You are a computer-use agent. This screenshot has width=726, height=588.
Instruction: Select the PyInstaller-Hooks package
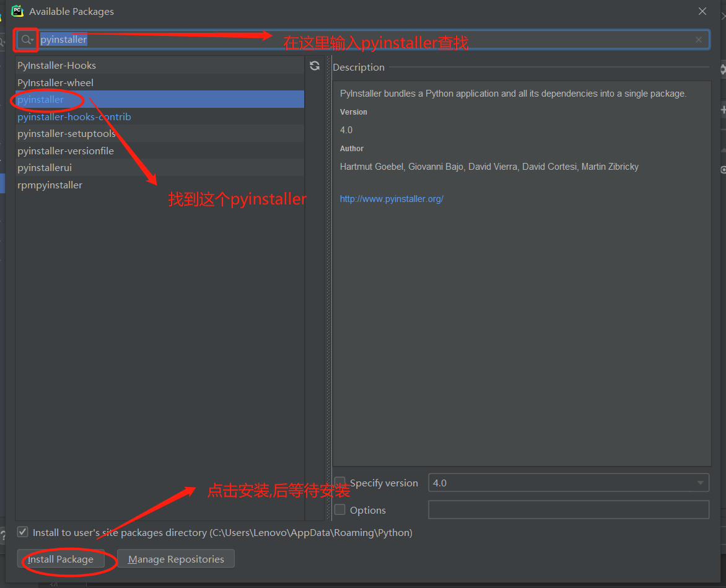(57, 65)
